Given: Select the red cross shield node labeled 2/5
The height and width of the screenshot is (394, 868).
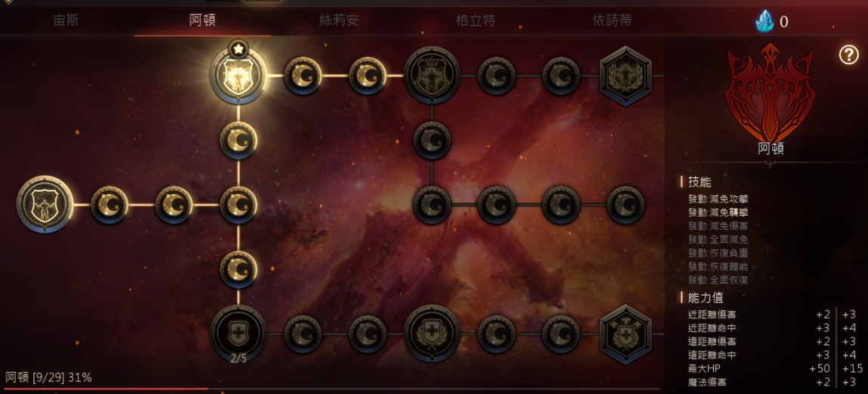Looking at the screenshot, I should (239, 334).
